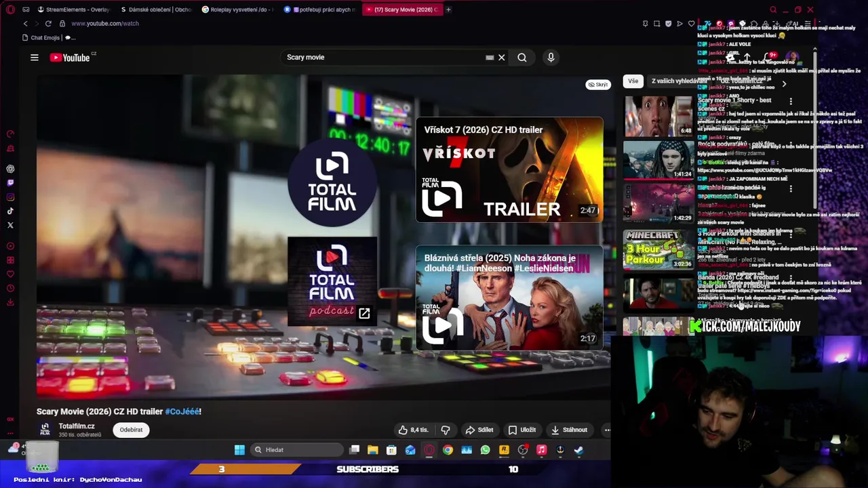Screen dimensions: 868x488
Task: Open Opera GX from the taskbar
Action: click(429, 450)
